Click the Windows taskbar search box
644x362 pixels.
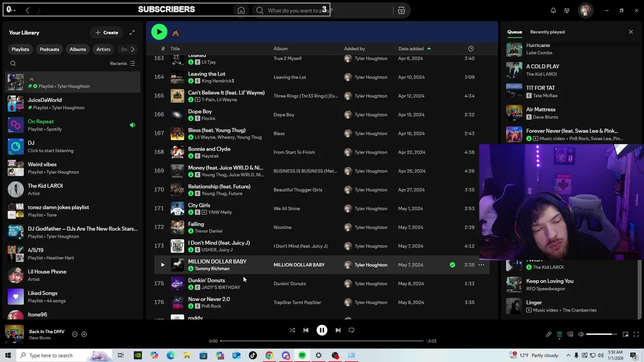[x=63, y=355]
